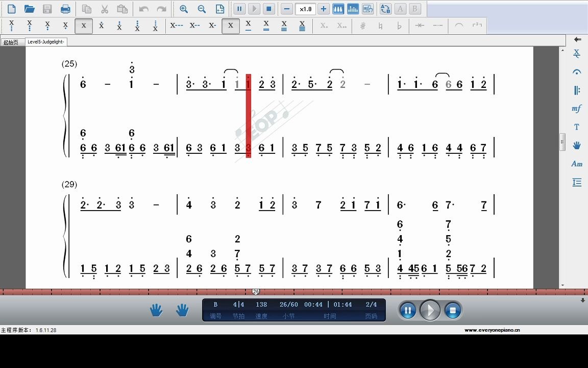Set loop point A
The width and height of the screenshot is (588, 368).
coord(400,9)
